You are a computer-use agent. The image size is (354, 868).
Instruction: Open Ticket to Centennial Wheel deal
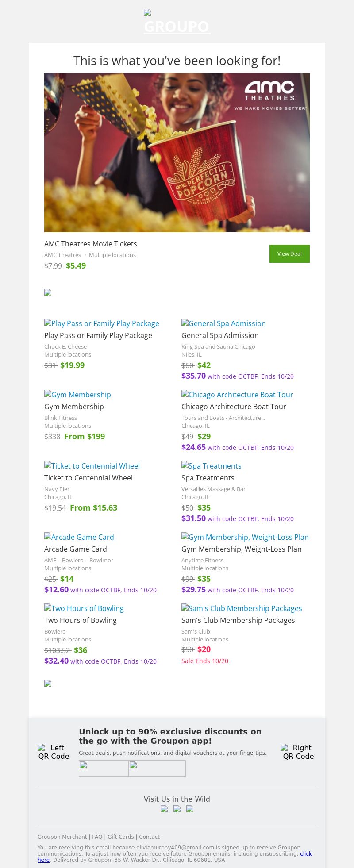92,466
